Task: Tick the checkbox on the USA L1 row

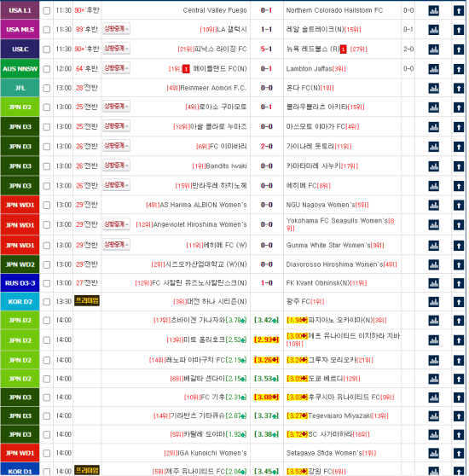Action: [x=46, y=11]
